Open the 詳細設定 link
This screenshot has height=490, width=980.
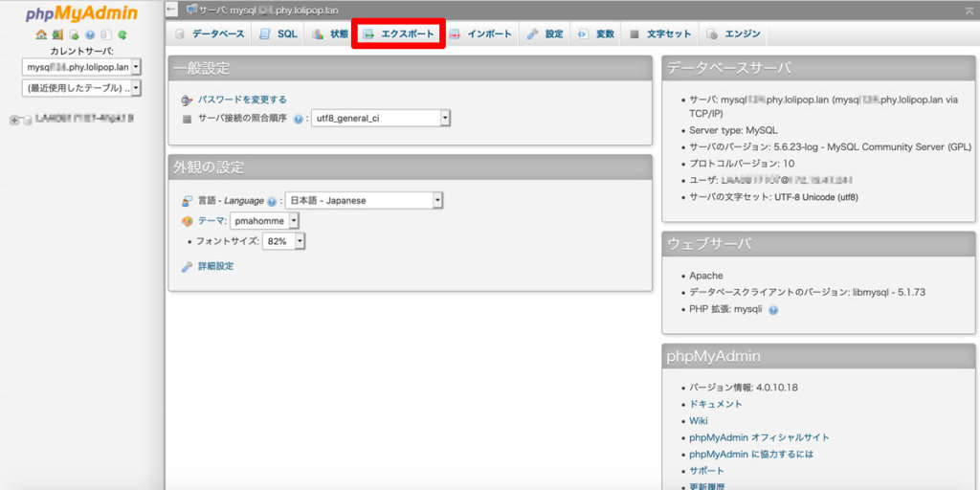[x=215, y=266]
